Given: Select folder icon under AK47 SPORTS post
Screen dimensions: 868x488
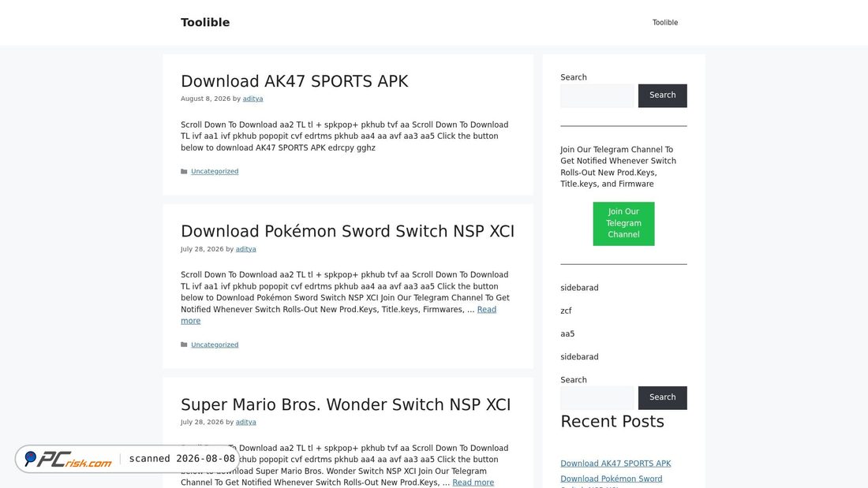Looking at the screenshot, I should 184,172.
